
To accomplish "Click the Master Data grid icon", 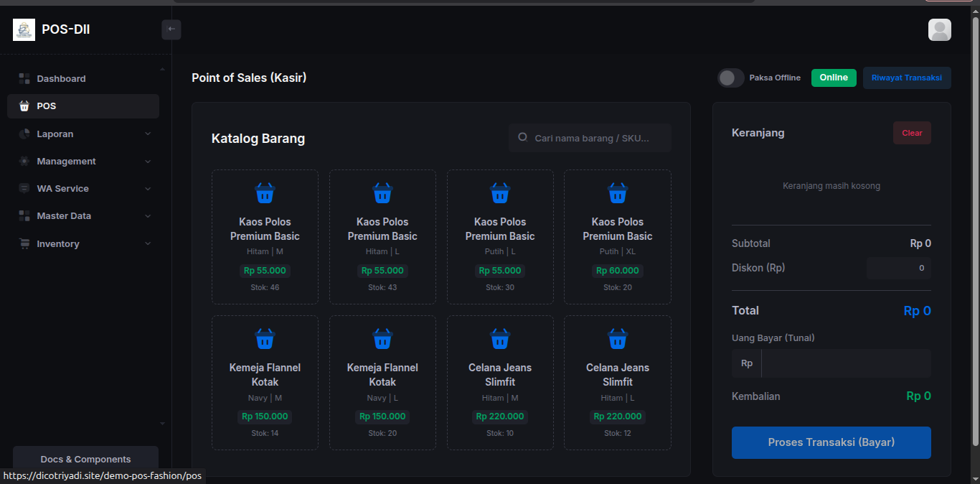I will click(24, 216).
